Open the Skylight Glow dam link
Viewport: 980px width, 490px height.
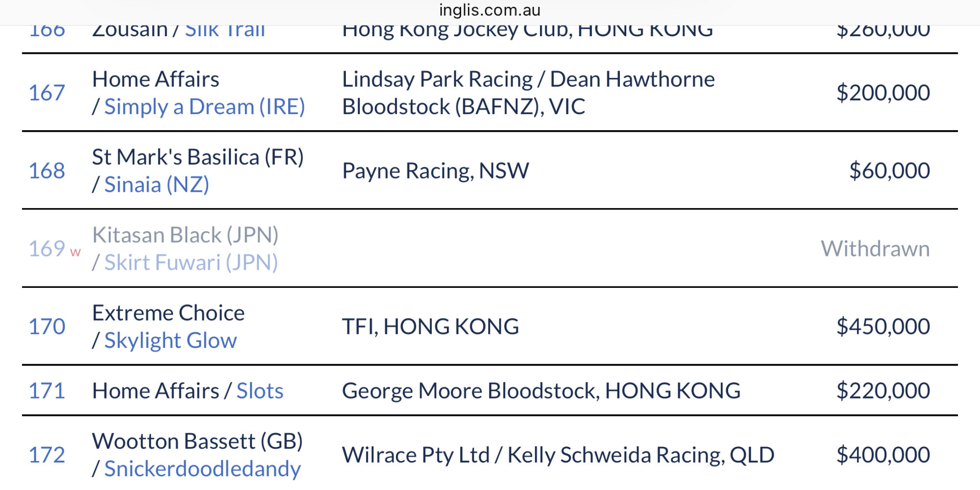[170, 340]
